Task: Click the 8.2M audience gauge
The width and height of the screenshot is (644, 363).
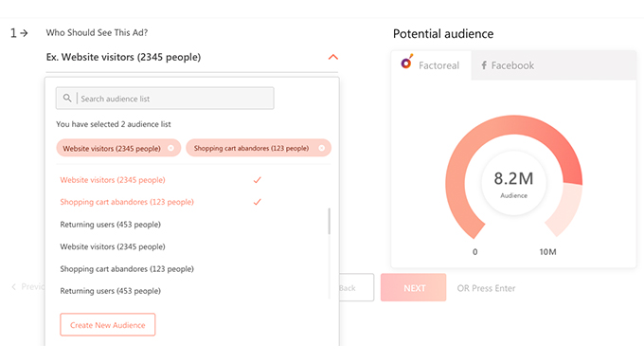Action: (x=513, y=179)
